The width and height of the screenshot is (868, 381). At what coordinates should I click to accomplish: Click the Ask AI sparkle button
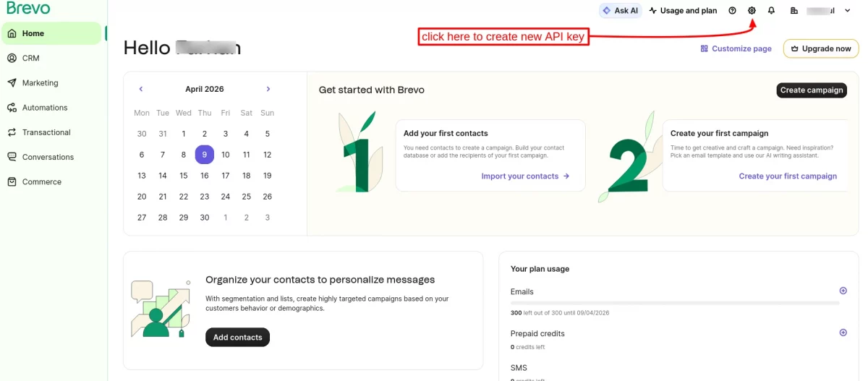pos(620,11)
